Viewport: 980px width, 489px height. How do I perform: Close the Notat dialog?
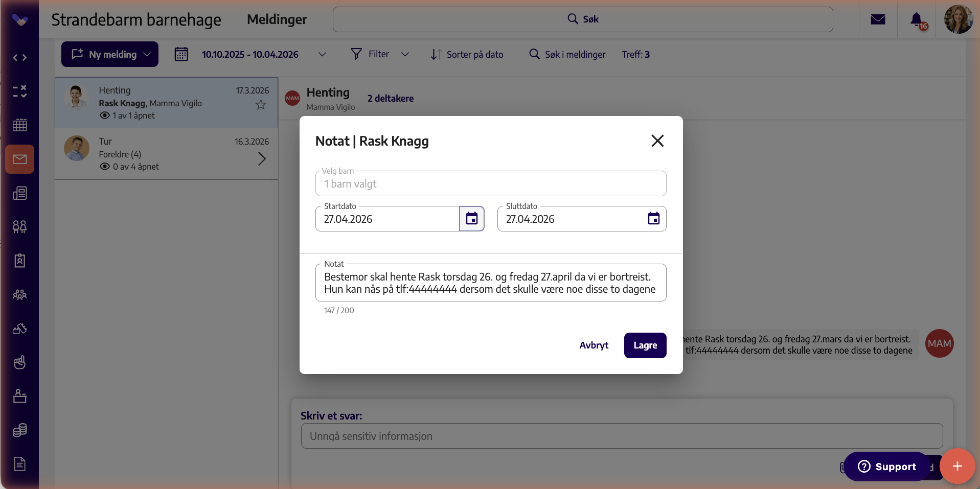click(657, 141)
